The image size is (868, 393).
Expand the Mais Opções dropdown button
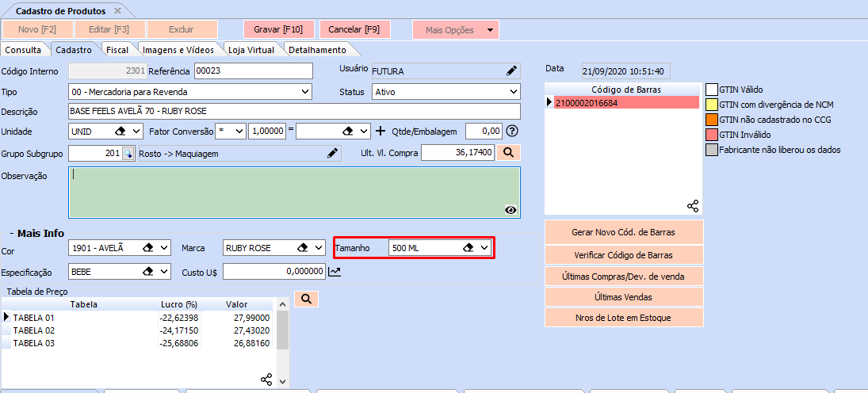(491, 30)
